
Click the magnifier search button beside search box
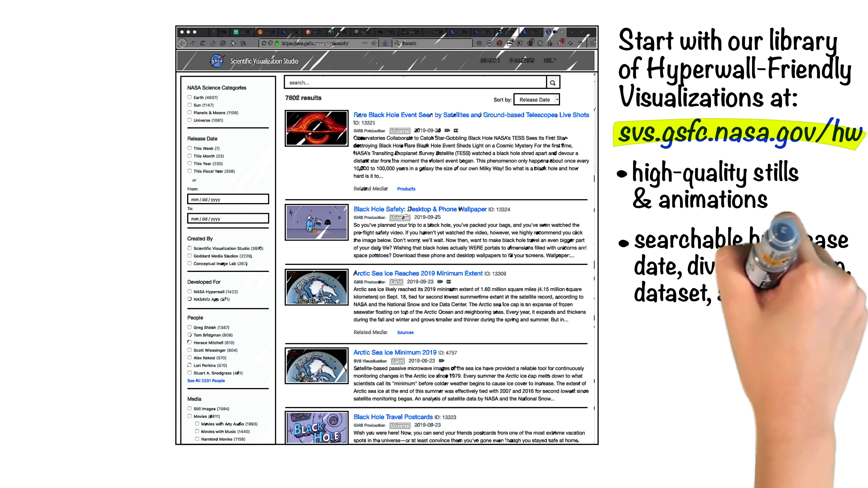point(553,82)
